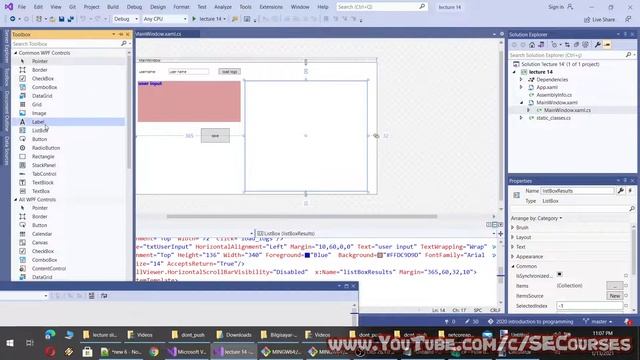Click Collapse All icon in Solution Explorer
The width and height of the screenshot is (640, 360).
pos(576,44)
